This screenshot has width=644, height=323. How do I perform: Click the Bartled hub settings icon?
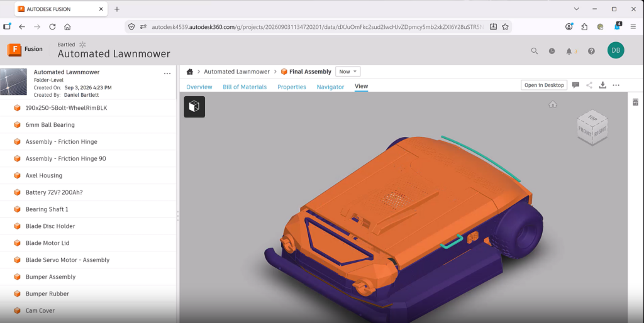click(82, 45)
